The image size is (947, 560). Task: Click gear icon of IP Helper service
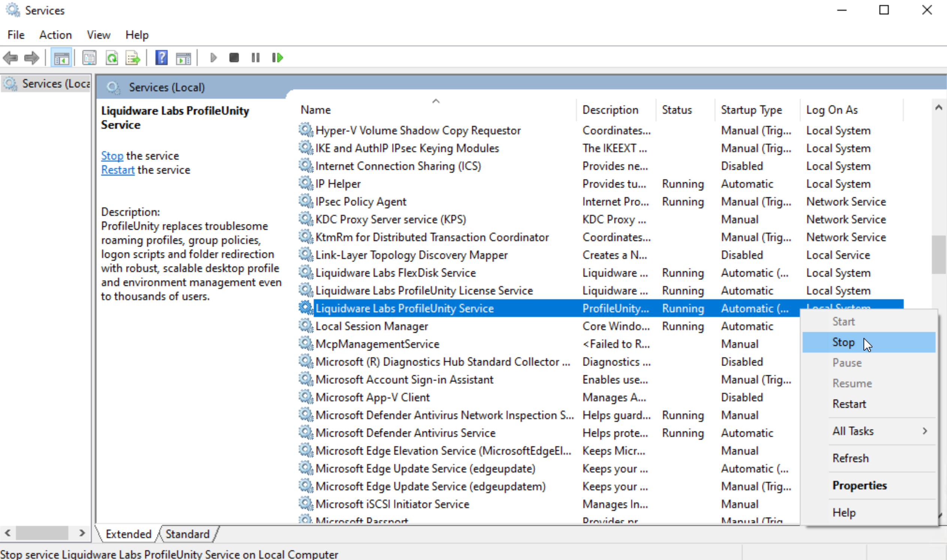pos(306,184)
